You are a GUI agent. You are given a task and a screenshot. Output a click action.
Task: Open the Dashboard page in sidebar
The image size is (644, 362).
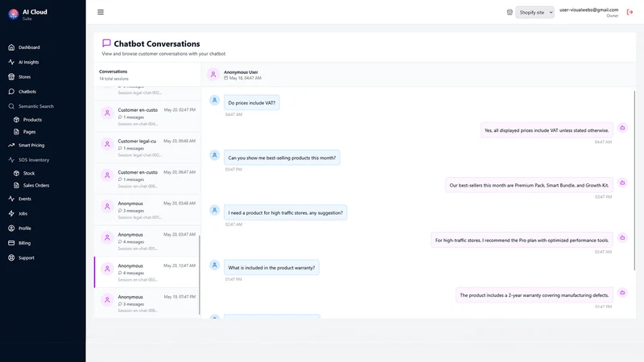[x=29, y=47]
